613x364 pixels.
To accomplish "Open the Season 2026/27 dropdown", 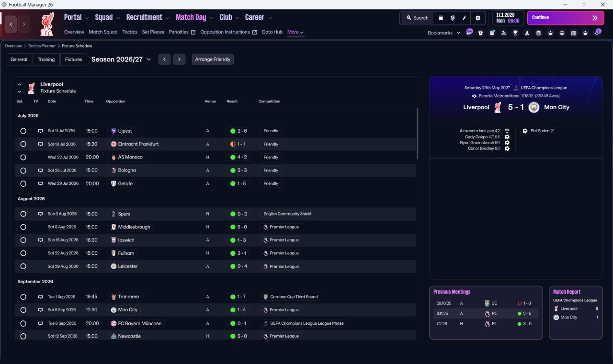I will [x=121, y=59].
